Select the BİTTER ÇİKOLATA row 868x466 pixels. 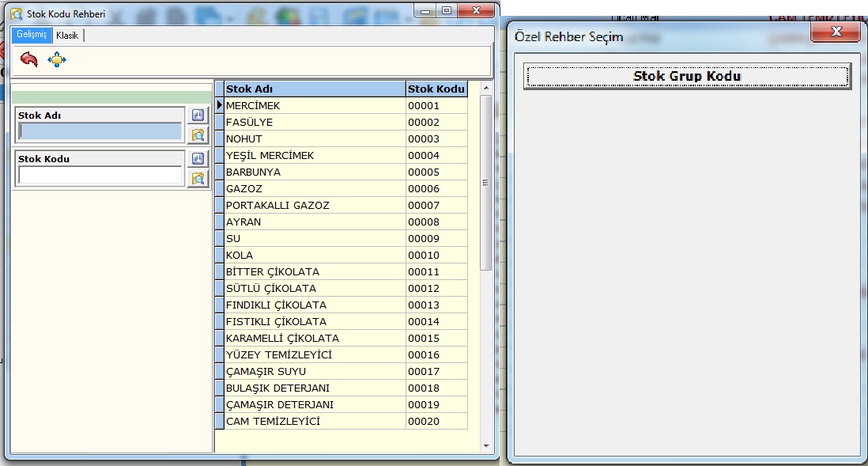(x=315, y=272)
